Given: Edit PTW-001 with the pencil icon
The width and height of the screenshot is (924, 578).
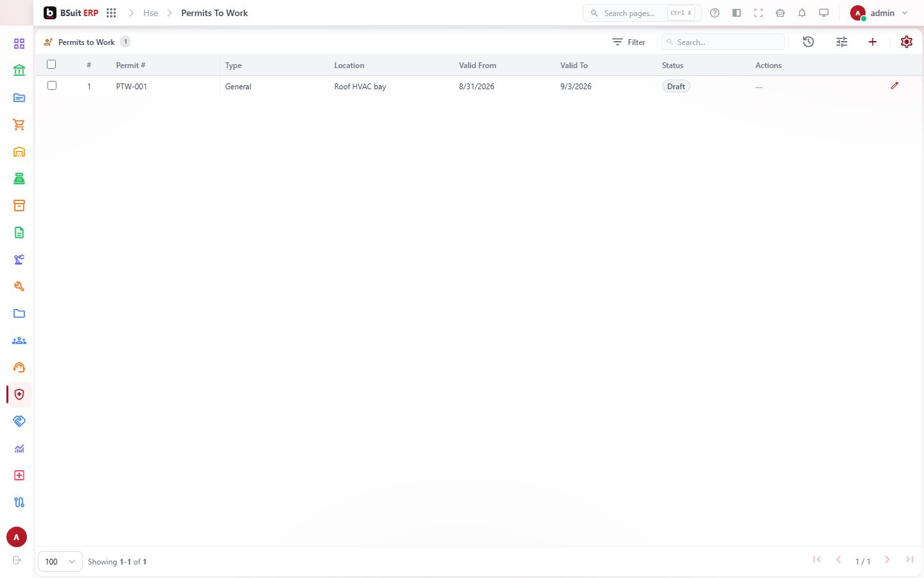Looking at the screenshot, I should coord(894,85).
